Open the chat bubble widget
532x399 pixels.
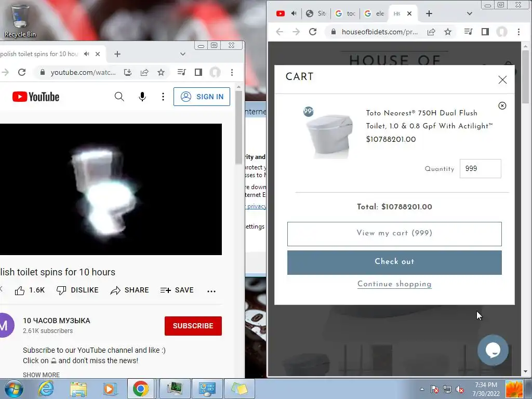493,350
